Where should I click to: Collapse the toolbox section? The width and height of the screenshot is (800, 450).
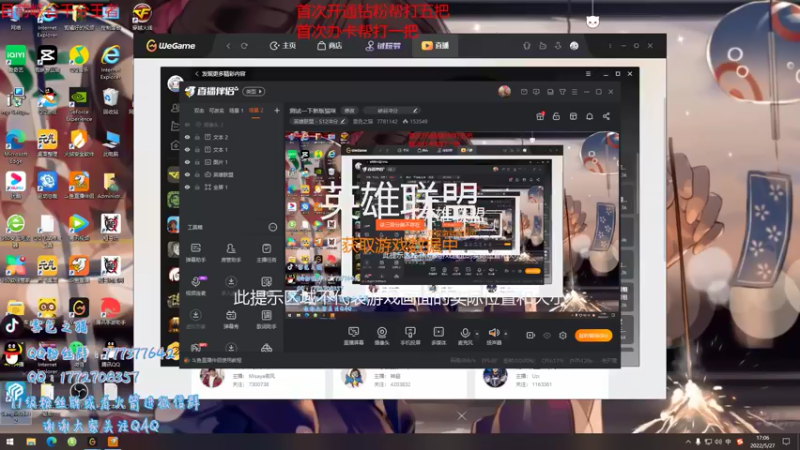[272, 227]
